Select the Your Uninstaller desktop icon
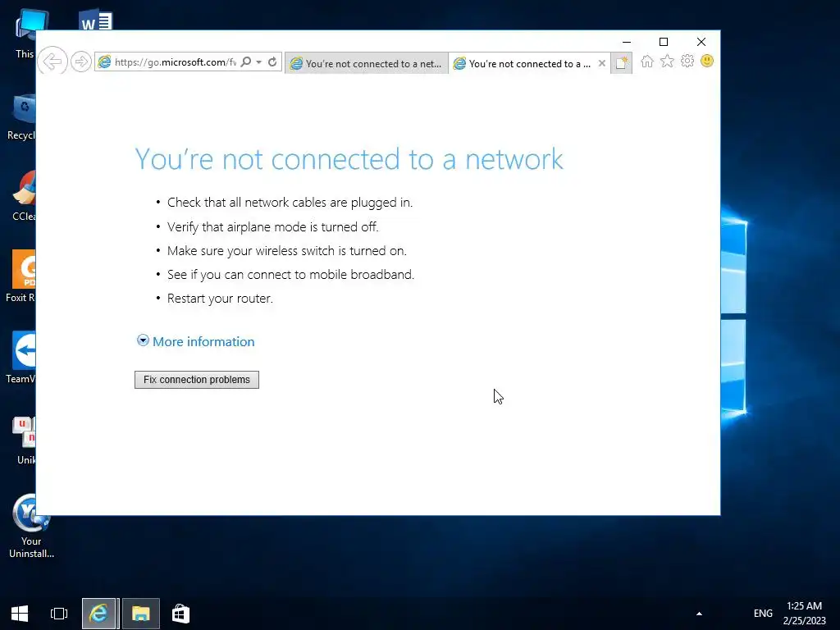Viewport: 840px width, 630px height. (x=31, y=526)
